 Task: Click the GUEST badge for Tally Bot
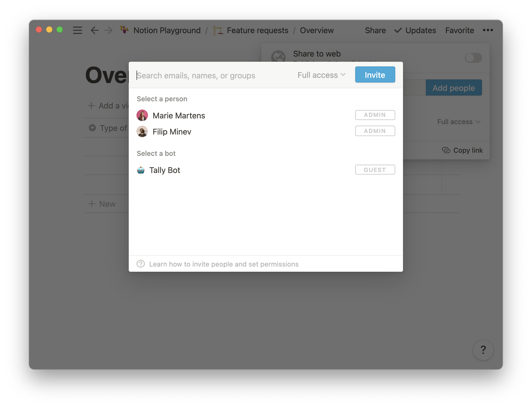pyautogui.click(x=375, y=170)
